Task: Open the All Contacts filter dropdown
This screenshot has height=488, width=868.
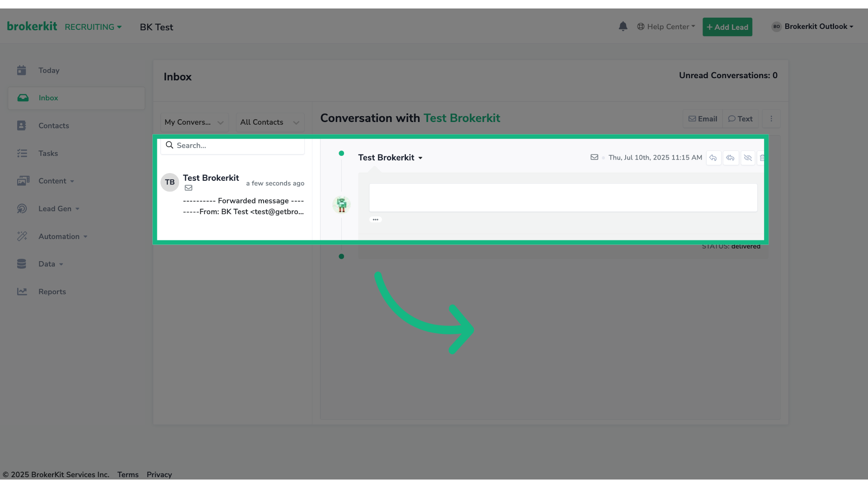Action: pyautogui.click(x=270, y=122)
